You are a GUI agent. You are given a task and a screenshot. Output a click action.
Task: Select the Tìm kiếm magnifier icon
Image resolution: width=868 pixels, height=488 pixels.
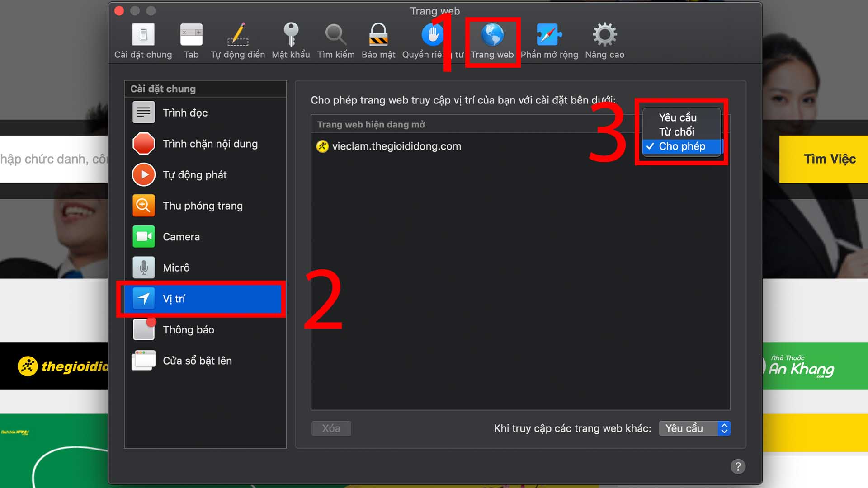[335, 41]
